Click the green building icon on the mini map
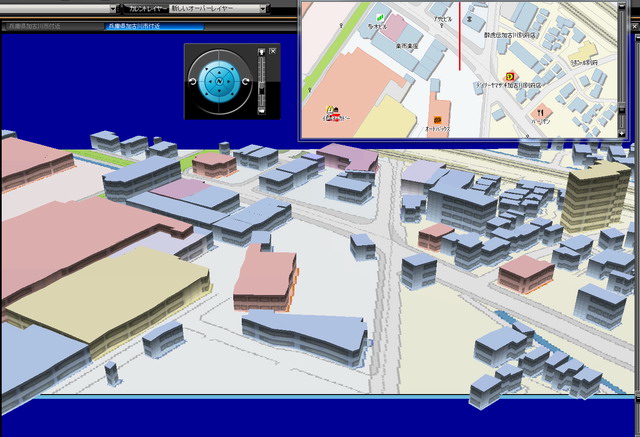The image size is (640, 437). [380, 18]
